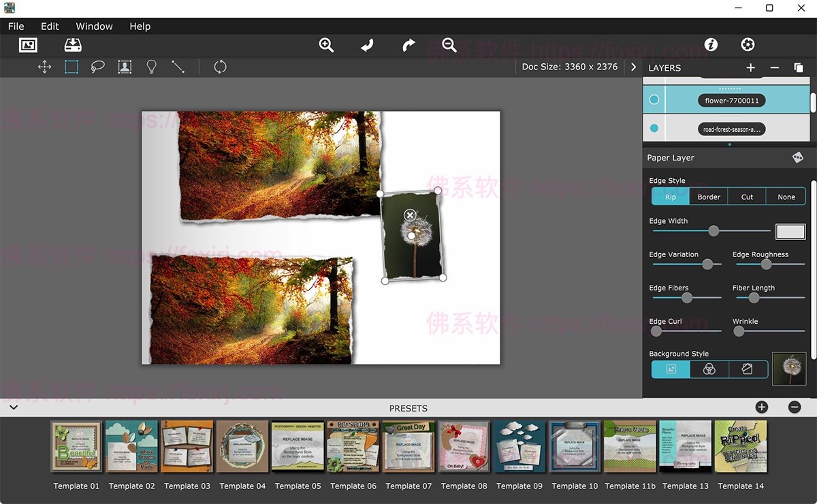Screen dimensions: 817x504
Task: Click the info icon in the top bar
Action: point(711,44)
